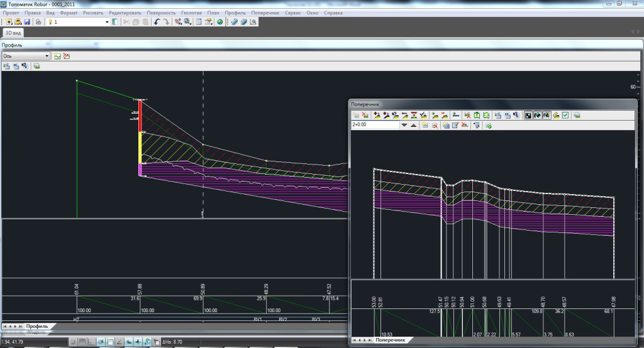Toggle the checkmark button in Поперечник toolbar
The image size is (644, 348).
pyautogui.click(x=565, y=116)
